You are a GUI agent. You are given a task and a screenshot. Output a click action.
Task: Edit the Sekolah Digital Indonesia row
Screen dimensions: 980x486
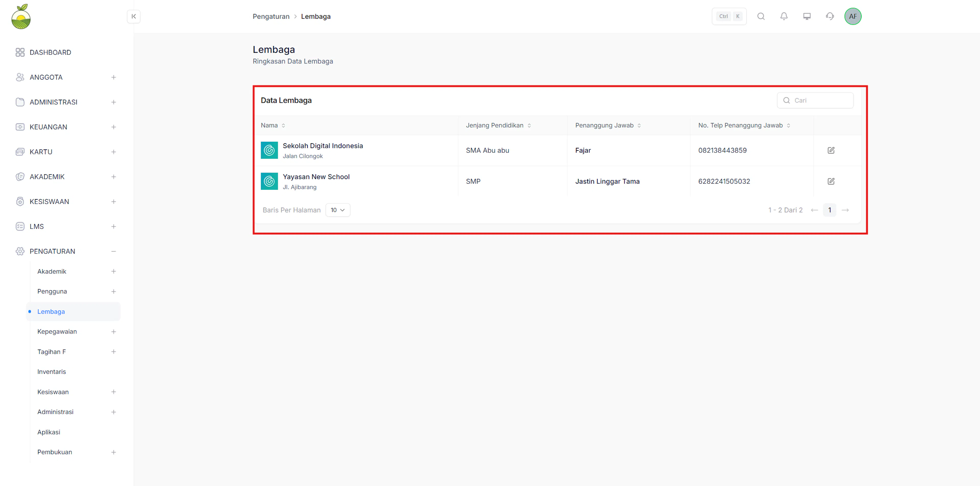(x=831, y=150)
